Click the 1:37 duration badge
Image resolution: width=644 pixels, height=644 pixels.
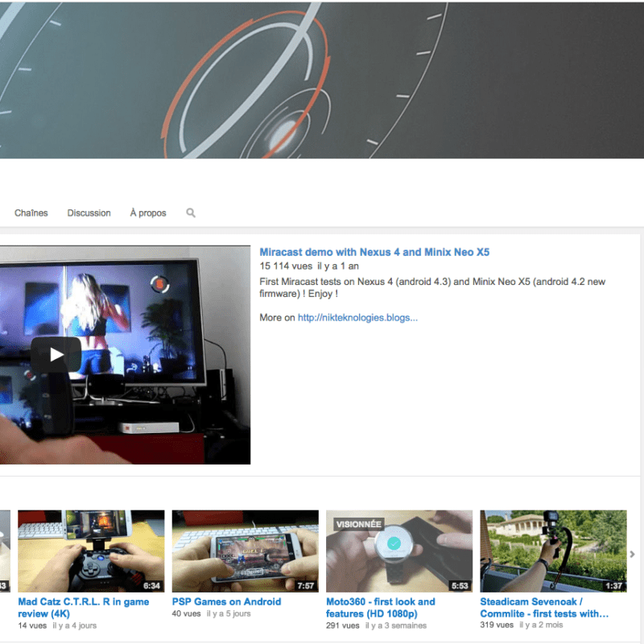pos(614,586)
